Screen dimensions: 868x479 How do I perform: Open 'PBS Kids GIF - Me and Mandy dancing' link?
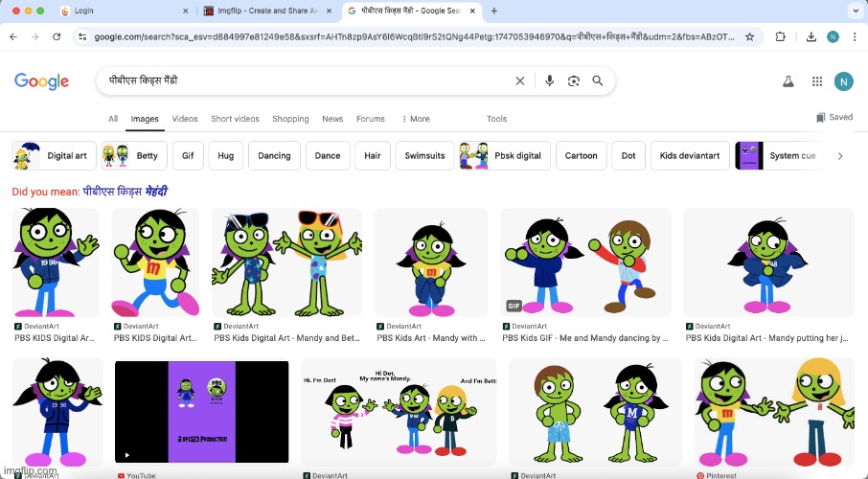(585, 338)
